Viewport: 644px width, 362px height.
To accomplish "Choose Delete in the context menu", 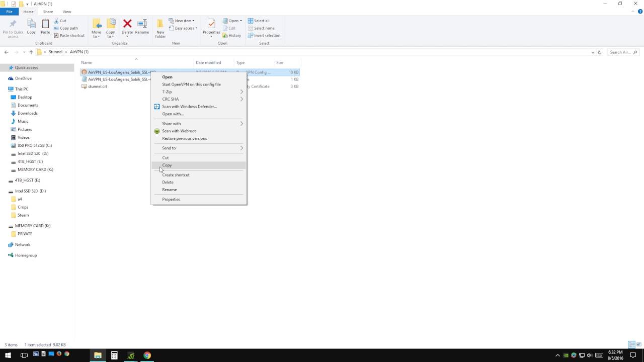I will 199,183.
